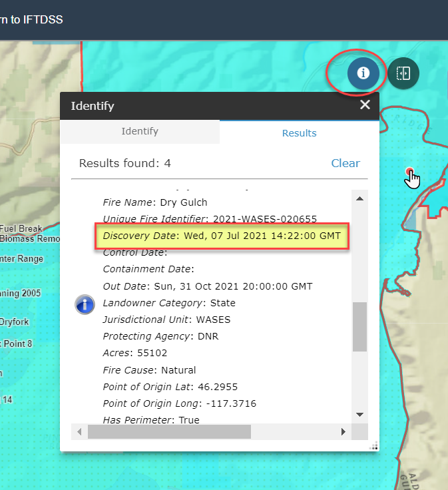The width and height of the screenshot is (448, 490).
Task: Select the Out Date row
Action: (x=208, y=286)
